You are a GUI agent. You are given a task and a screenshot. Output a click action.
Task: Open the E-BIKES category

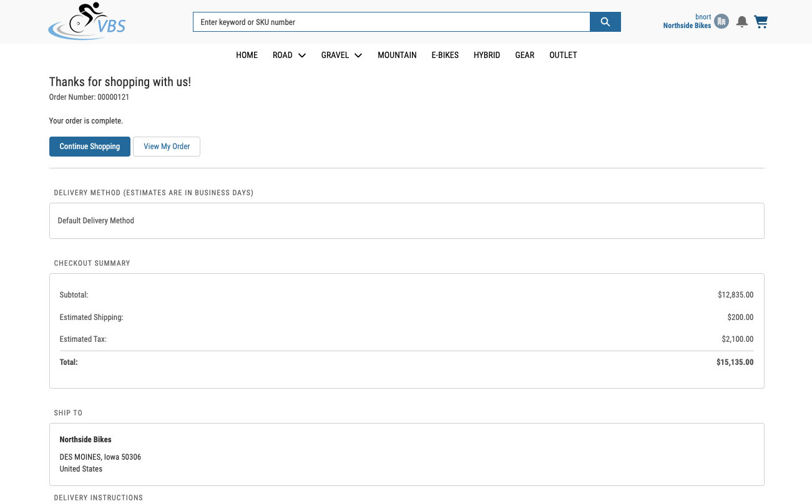point(445,55)
